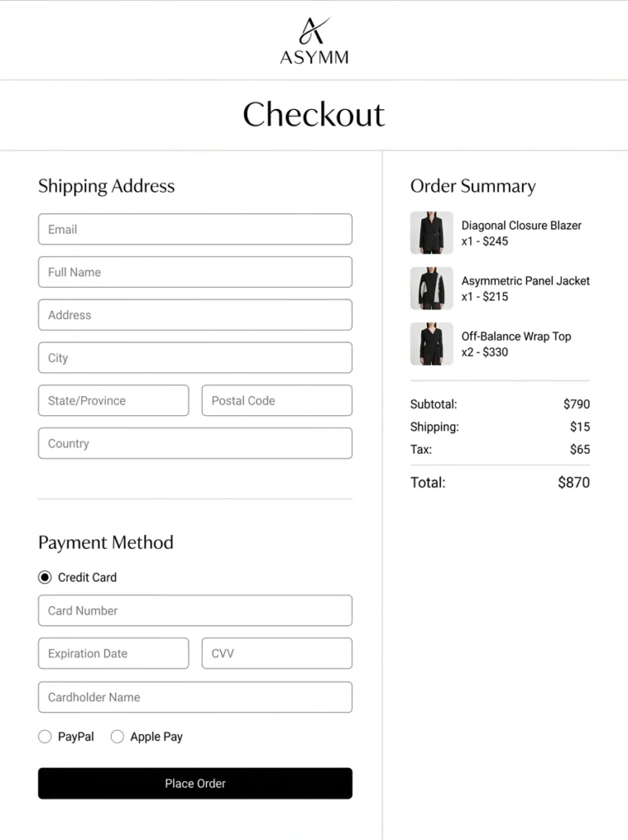Image resolution: width=628 pixels, height=840 pixels.
Task: Select the Credit Card payment option
Action: click(x=45, y=577)
